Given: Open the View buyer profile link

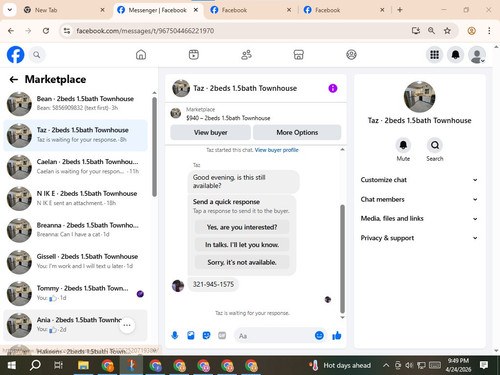Looking at the screenshot, I should coord(277,150).
